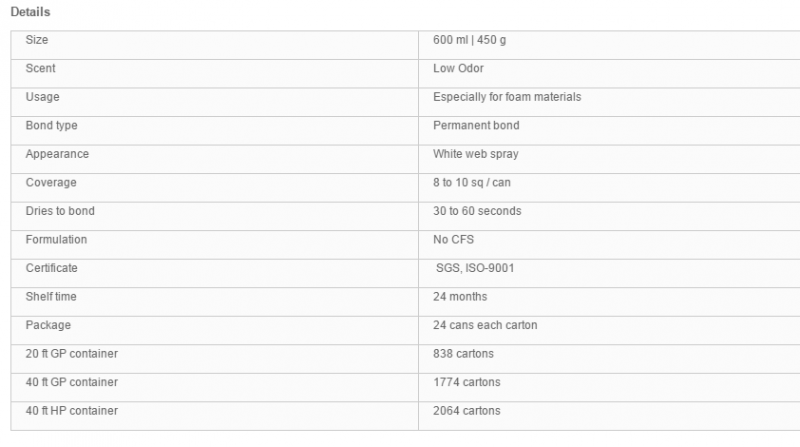
Task: Select the Bond type label
Action: click(x=52, y=126)
